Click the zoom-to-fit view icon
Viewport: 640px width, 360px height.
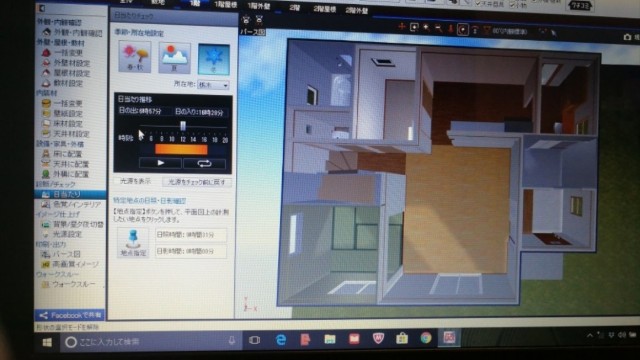[x=414, y=27]
